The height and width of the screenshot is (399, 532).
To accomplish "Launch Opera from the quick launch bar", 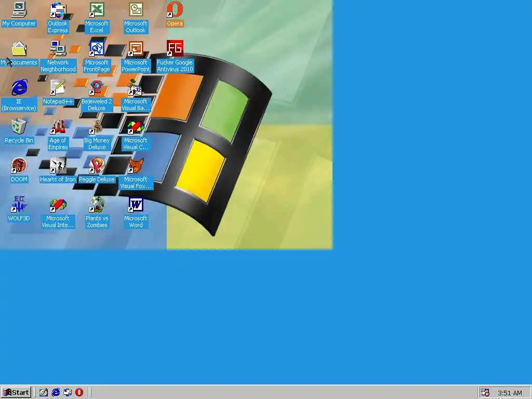I will point(79,393).
